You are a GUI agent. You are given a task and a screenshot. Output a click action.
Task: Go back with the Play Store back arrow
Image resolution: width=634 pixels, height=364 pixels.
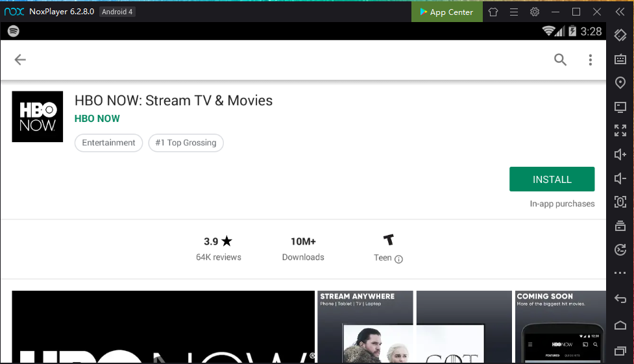20,60
